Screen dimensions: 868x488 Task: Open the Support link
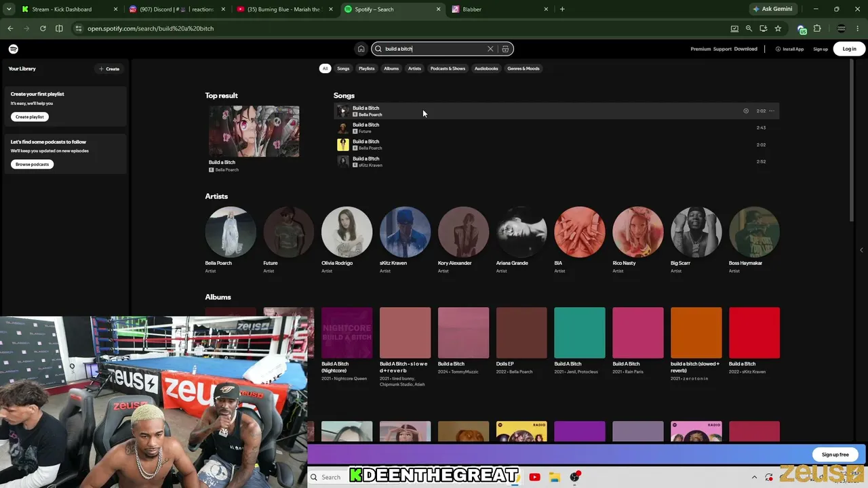722,49
